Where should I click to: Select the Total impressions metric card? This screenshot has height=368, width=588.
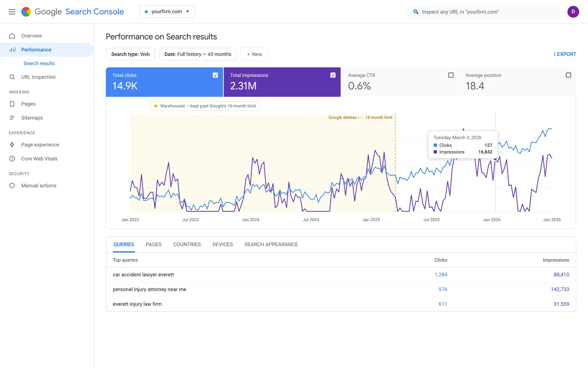point(282,82)
